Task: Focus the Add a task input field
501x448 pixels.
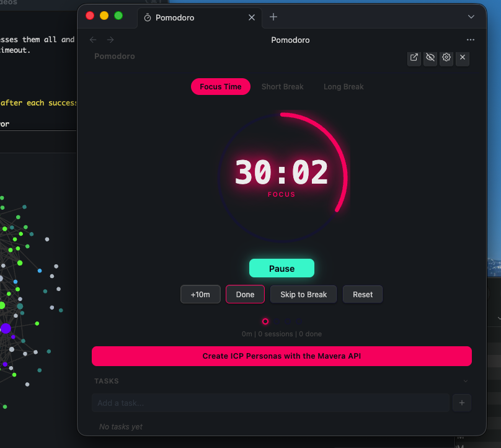Action: tap(270, 403)
